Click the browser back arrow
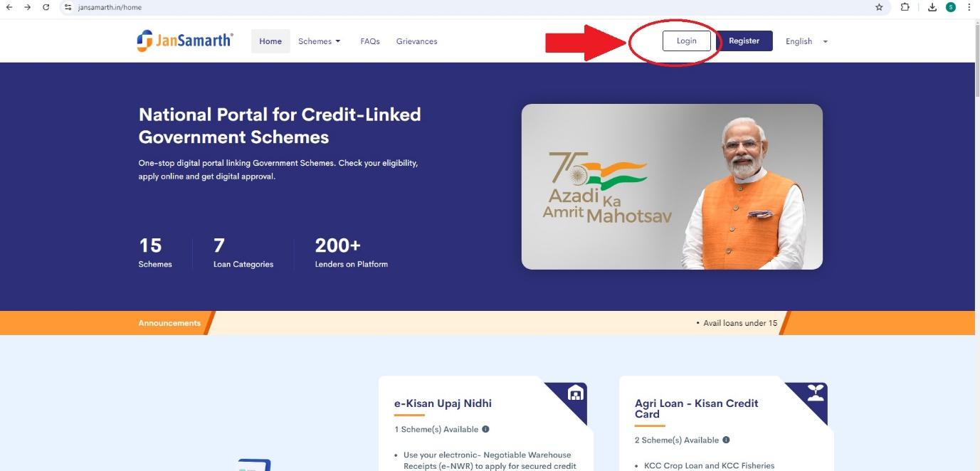This screenshot has height=471, width=980. [9, 7]
